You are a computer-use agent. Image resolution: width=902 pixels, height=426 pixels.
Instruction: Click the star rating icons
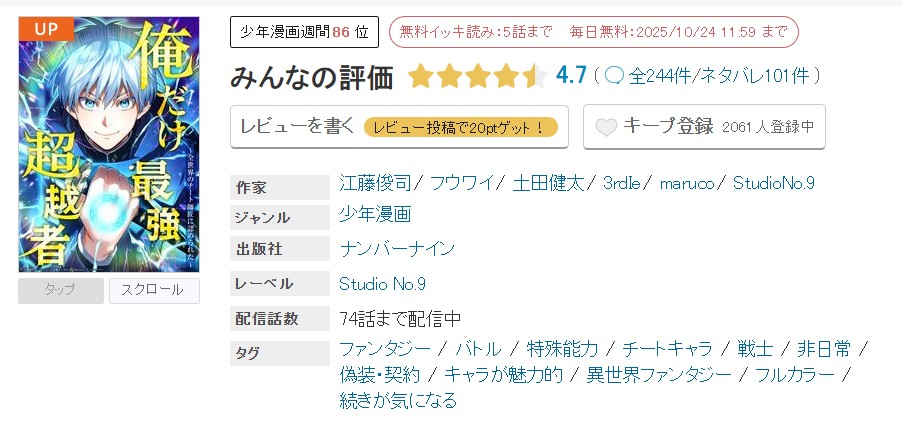477,76
